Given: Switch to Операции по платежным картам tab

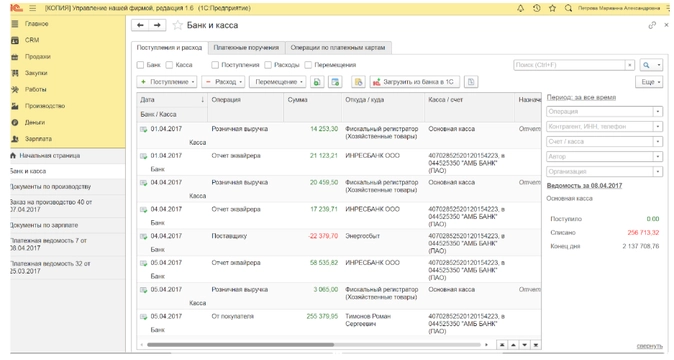Looking at the screenshot, I should click(x=338, y=48).
